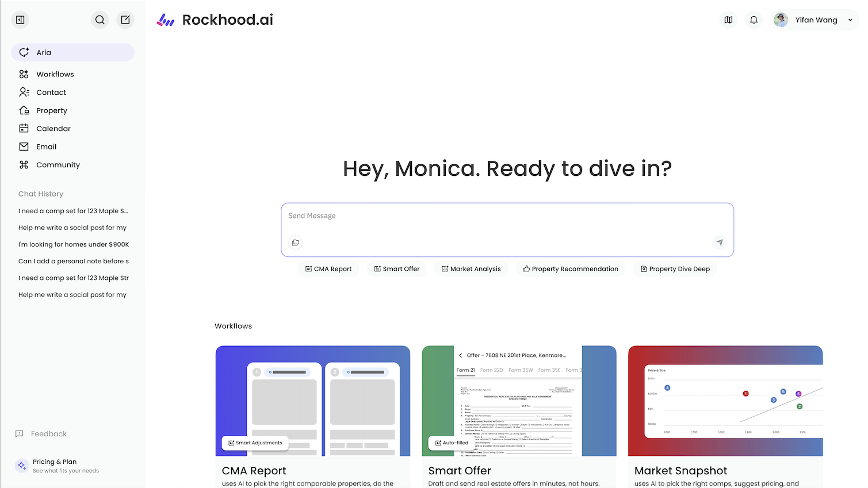Collapse the sidebar with the panel icon

[x=20, y=20]
